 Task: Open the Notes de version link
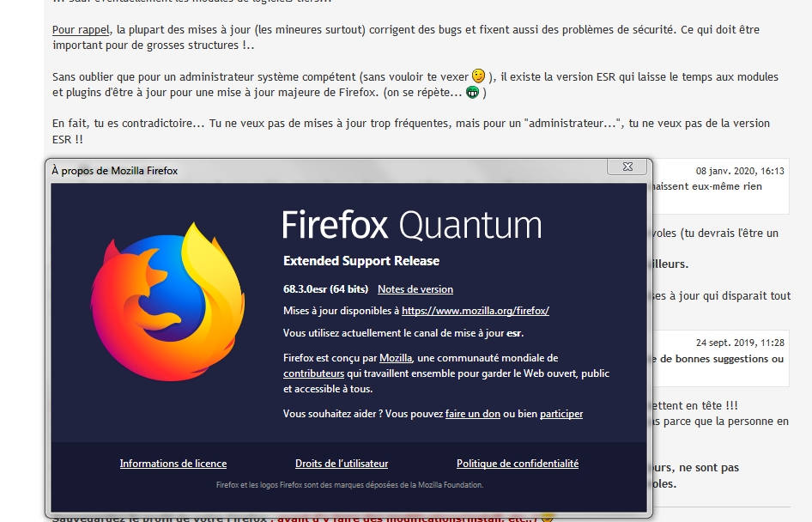pos(415,289)
